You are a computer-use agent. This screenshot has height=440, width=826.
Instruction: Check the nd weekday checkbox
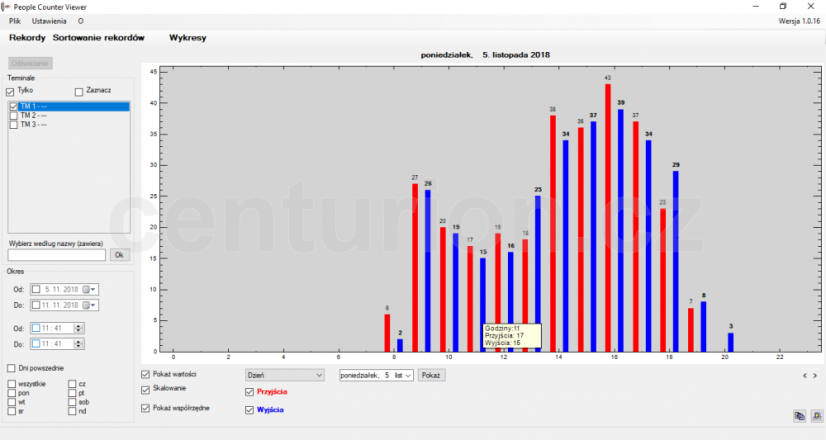tap(72, 411)
